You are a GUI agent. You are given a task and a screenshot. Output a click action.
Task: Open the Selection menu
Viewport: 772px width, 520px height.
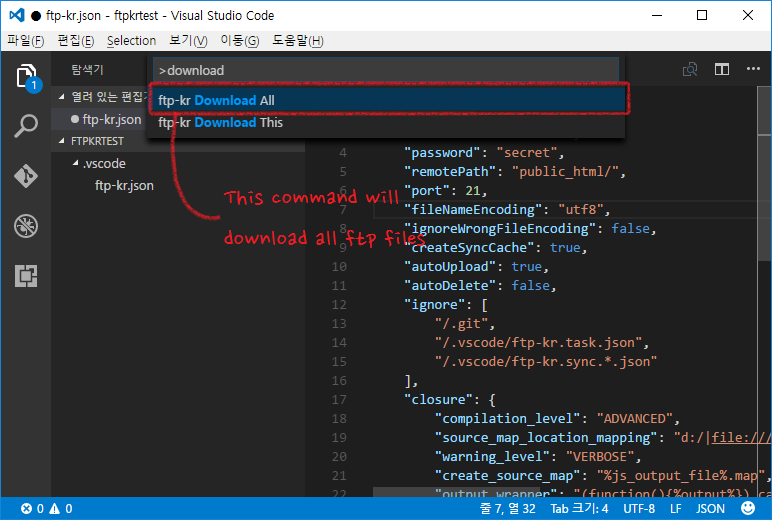tap(131, 40)
